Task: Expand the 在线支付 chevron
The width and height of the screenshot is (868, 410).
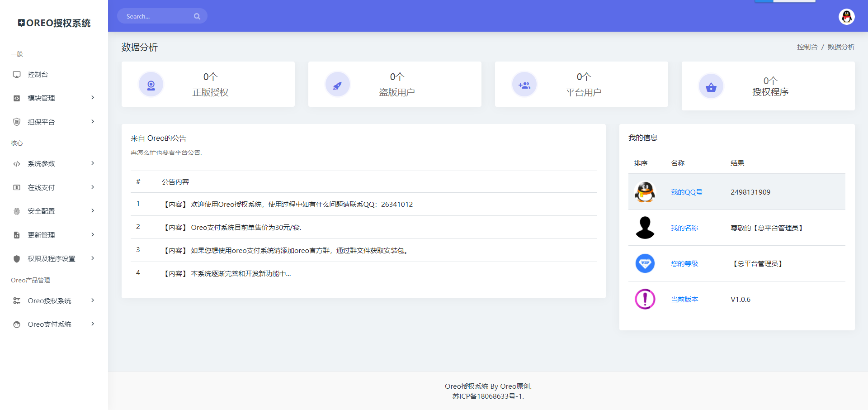Action: click(x=93, y=187)
